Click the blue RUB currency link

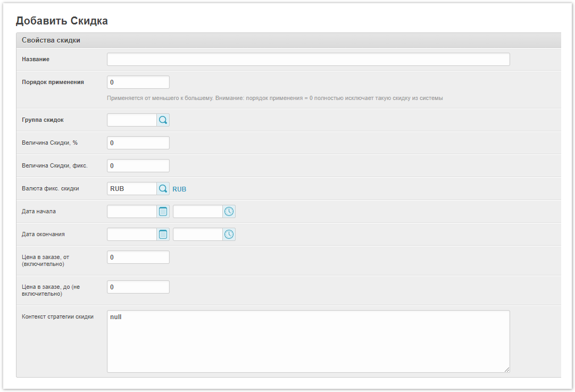click(179, 189)
